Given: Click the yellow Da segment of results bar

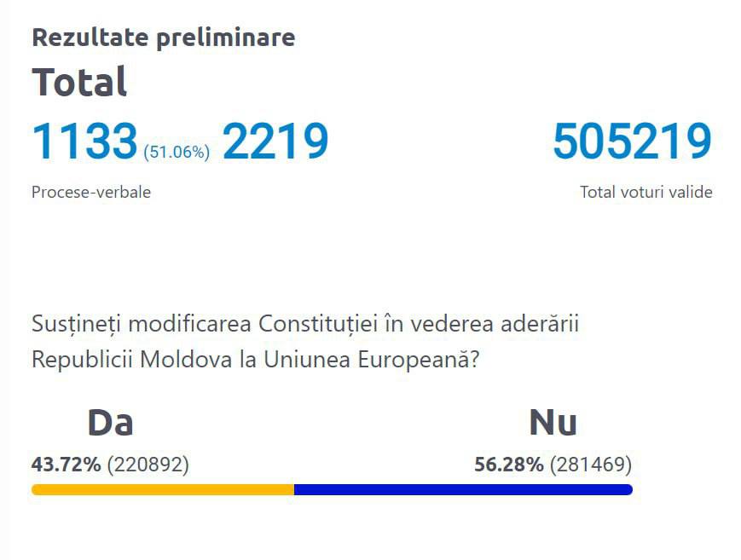Looking at the screenshot, I should 162,489.
